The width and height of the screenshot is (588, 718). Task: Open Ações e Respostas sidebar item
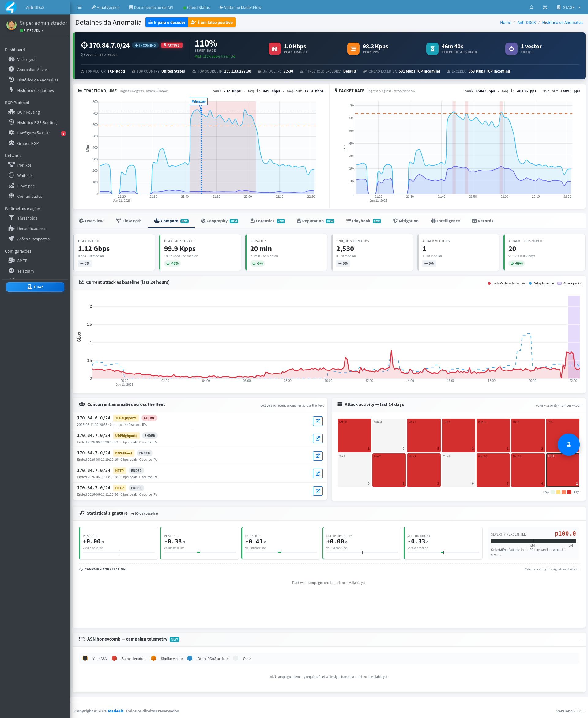(x=35, y=239)
